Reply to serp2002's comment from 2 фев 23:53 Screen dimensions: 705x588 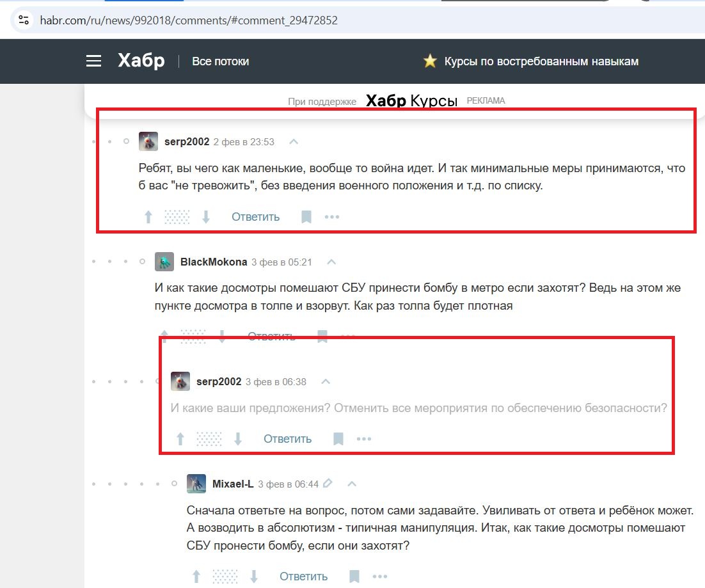click(255, 217)
